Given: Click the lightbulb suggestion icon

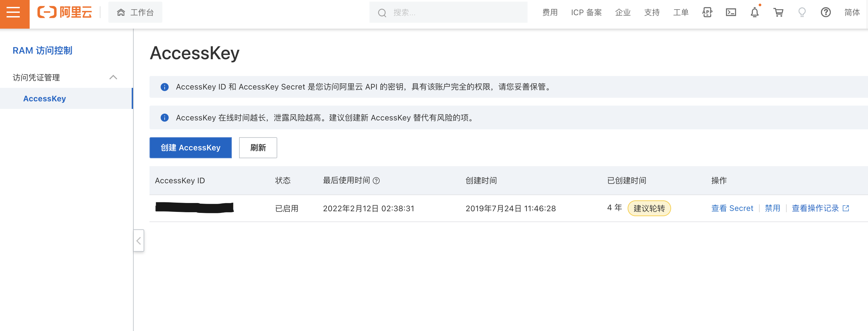Looking at the screenshot, I should click(x=802, y=13).
